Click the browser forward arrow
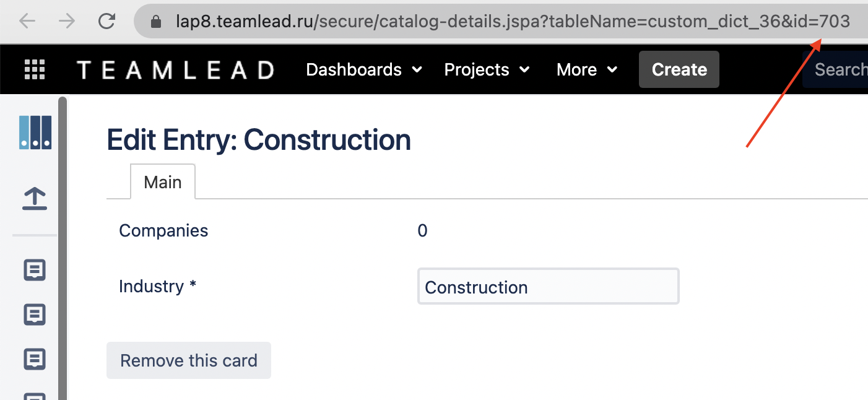This screenshot has height=400, width=868. (66, 22)
